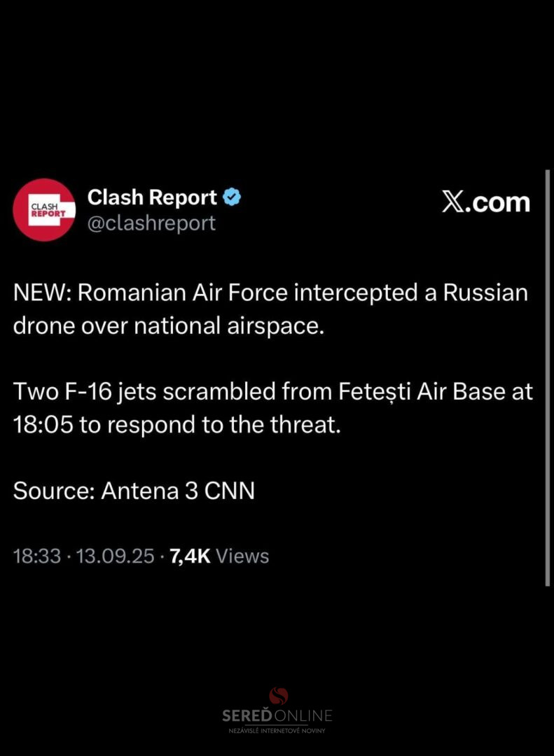This screenshot has width=554, height=756.
Task: Open the Clash Report display name
Action: tap(152, 197)
